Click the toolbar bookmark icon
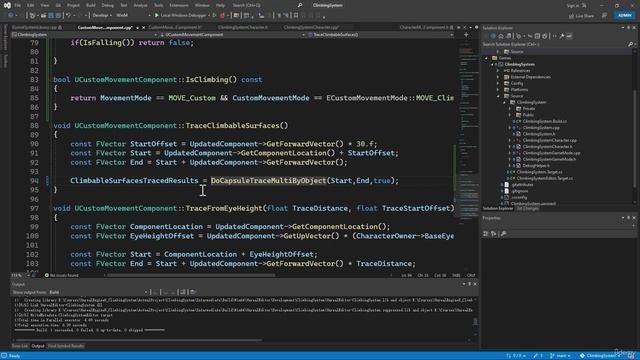 (x=296, y=16)
